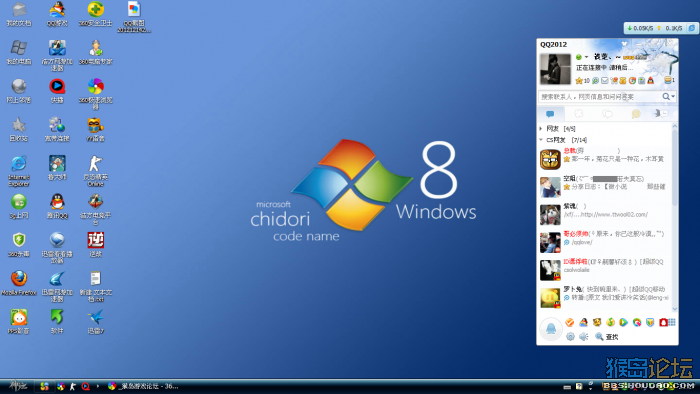This screenshot has height=394, width=700.
Task: Launch the Ludashi desktop icon
Action: coord(57,168)
